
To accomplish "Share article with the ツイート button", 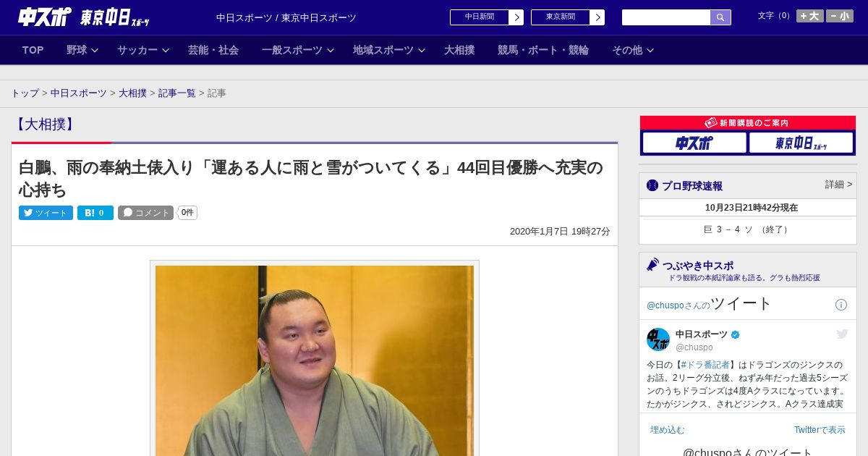I will coord(46,213).
